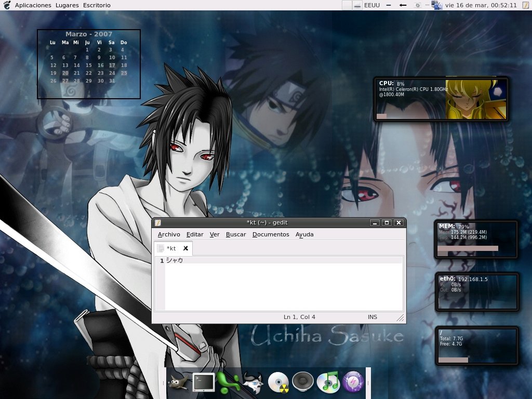Click the eth0 IP address 192.168.1.5

click(x=473, y=279)
